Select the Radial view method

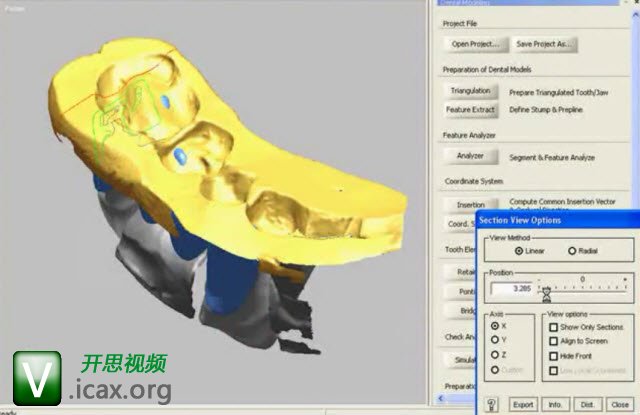pyautogui.click(x=583, y=251)
